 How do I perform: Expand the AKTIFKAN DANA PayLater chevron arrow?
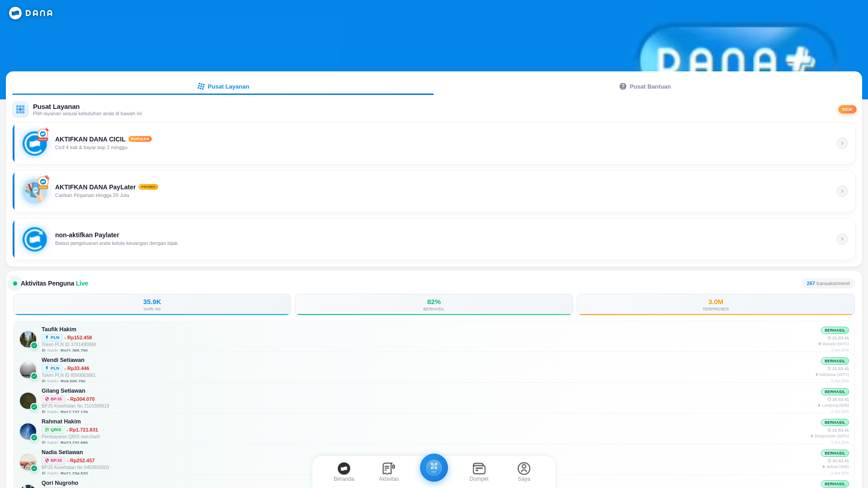(842, 191)
